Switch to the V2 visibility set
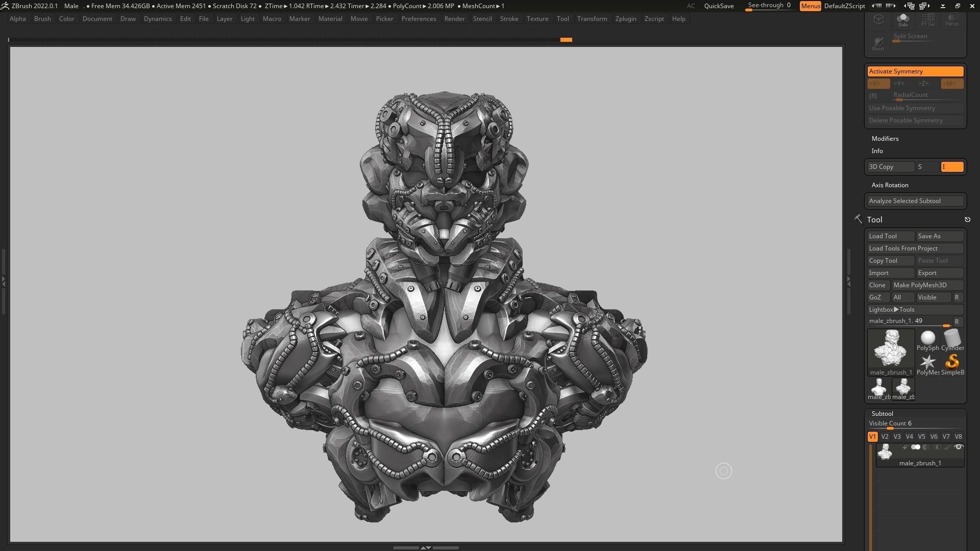 point(885,437)
